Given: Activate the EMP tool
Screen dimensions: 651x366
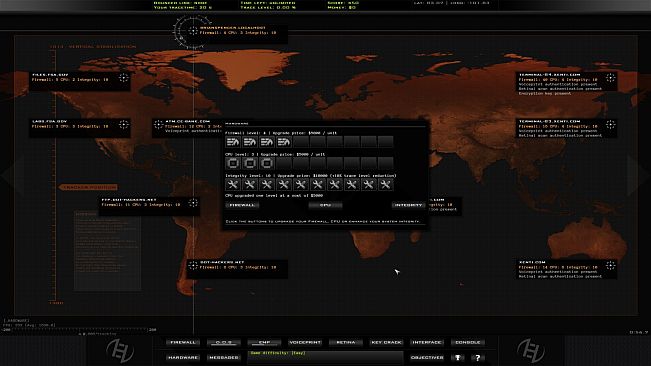Looking at the screenshot, I should pyautogui.click(x=264, y=342).
